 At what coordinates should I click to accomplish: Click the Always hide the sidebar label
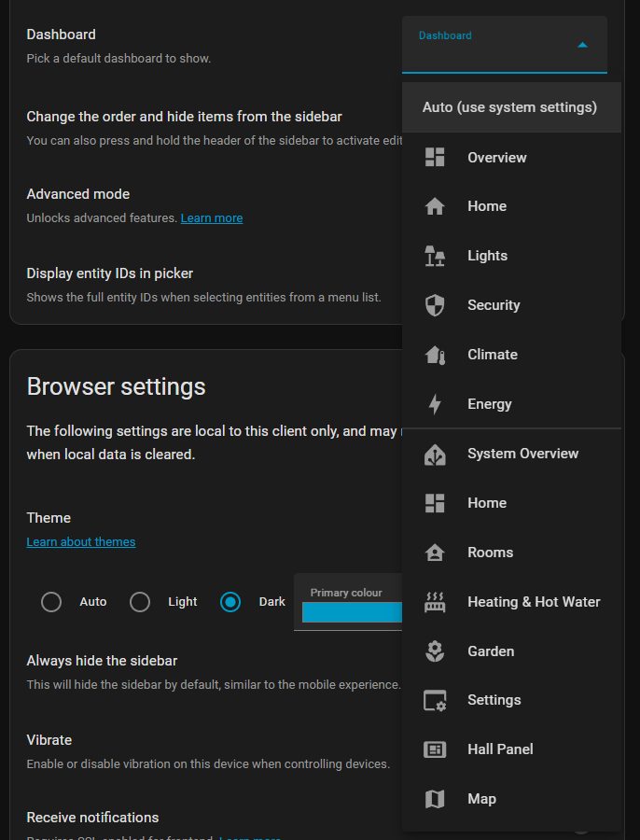102,661
